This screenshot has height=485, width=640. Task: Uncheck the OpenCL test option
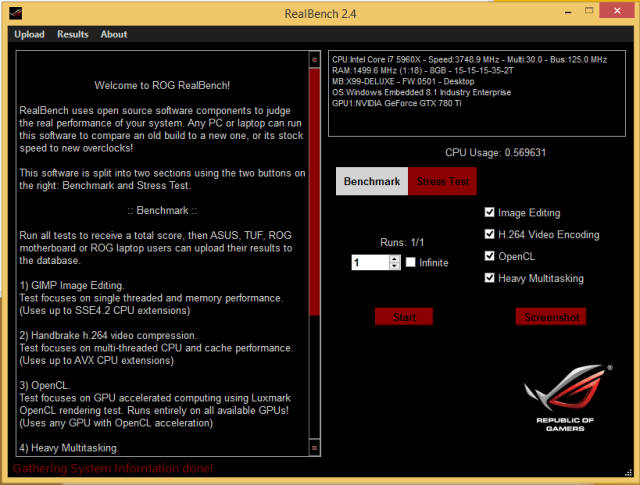(489, 256)
